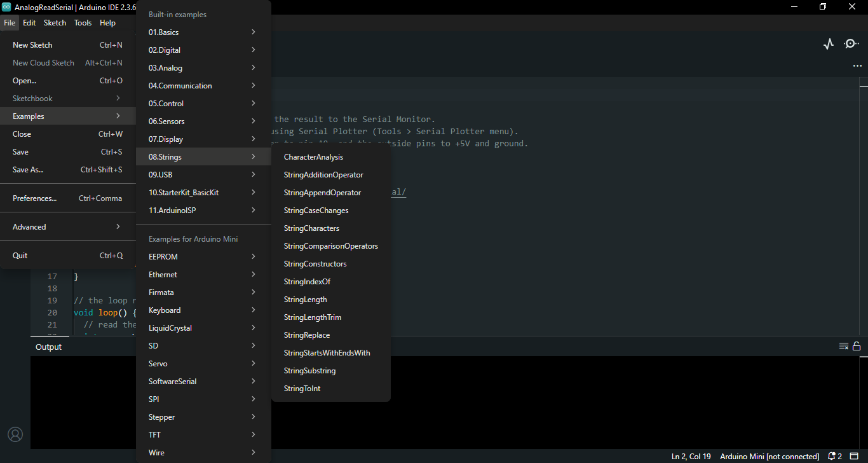Open the Serial Monitor icon
The width and height of the screenshot is (868, 463).
point(851,44)
